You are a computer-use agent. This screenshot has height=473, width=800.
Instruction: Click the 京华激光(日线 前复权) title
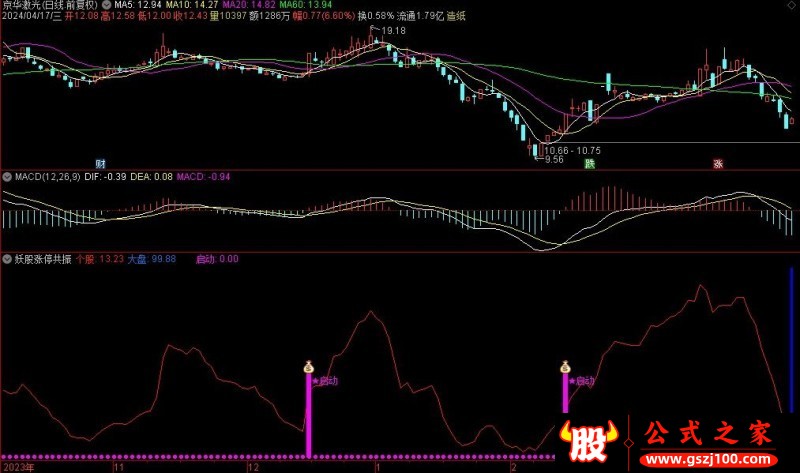pyautogui.click(x=49, y=5)
